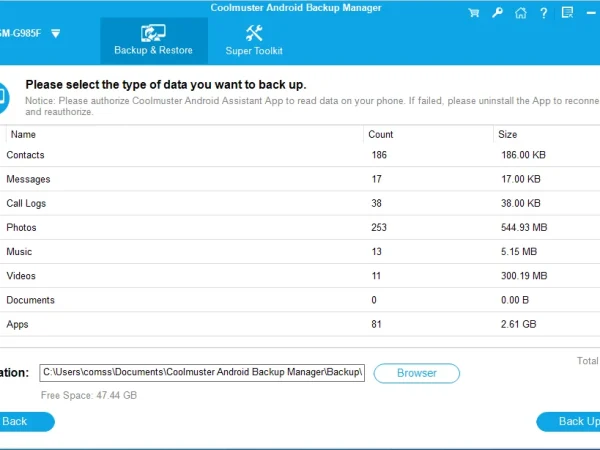
Task: Sort by the Count column header
Action: point(381,134)
